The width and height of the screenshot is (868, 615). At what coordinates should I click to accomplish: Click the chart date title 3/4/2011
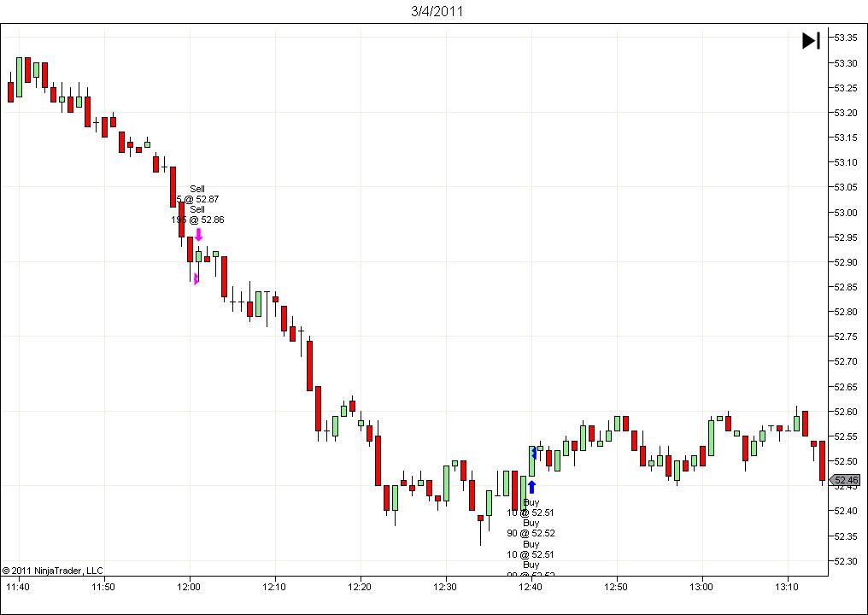coord(437,11)
